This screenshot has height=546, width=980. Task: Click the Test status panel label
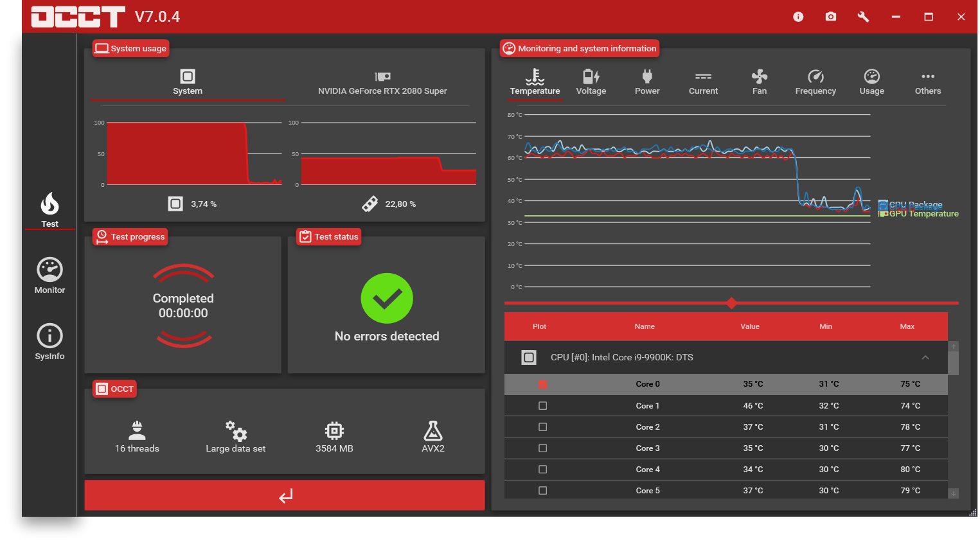[329, 237]
